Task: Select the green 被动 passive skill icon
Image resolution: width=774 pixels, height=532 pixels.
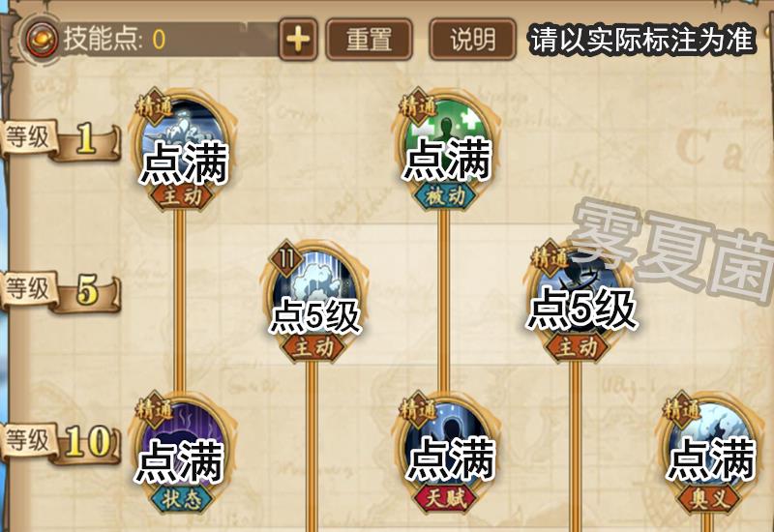Action: (444, 150)
